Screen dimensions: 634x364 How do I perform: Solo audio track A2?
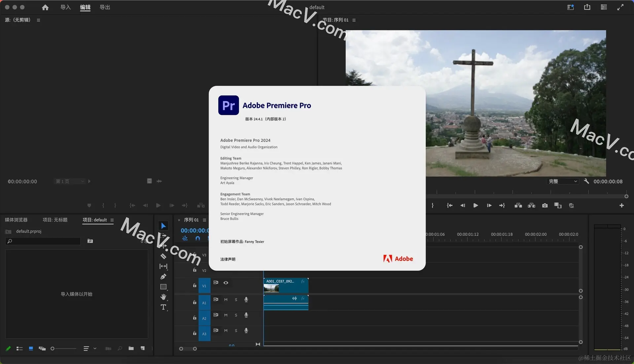tap(236, 315)
